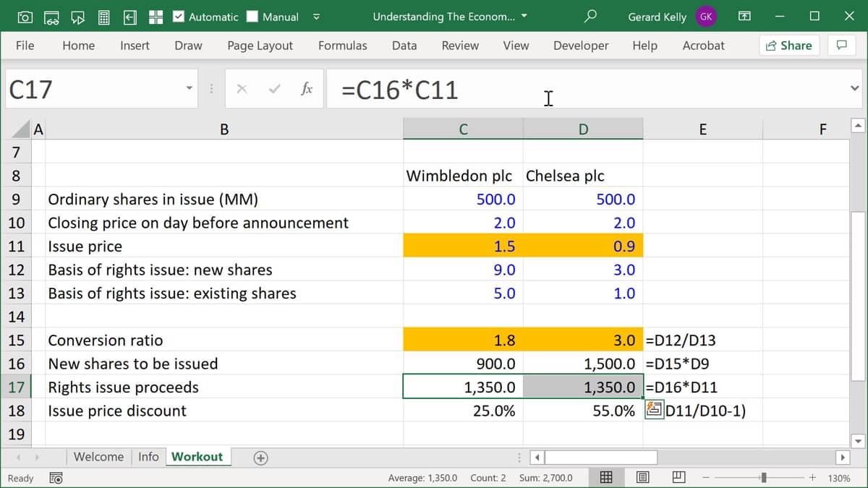Go to previous sheet tab arrow

[x=20, y=457]
